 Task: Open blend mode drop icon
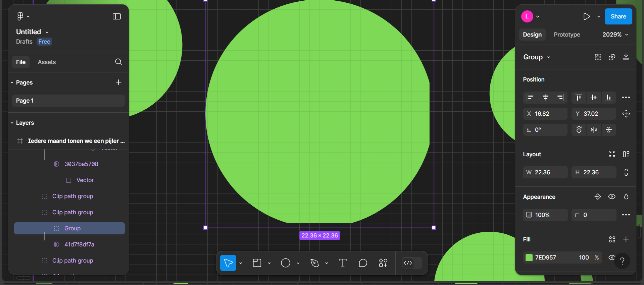pos(626,197)
